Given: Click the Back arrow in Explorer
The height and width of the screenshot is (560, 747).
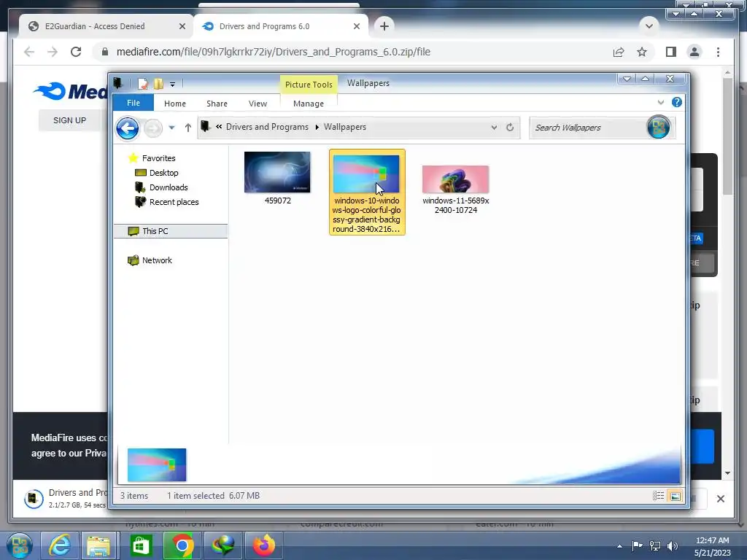Looking at the screenshot, I should [x=127, y=128].
